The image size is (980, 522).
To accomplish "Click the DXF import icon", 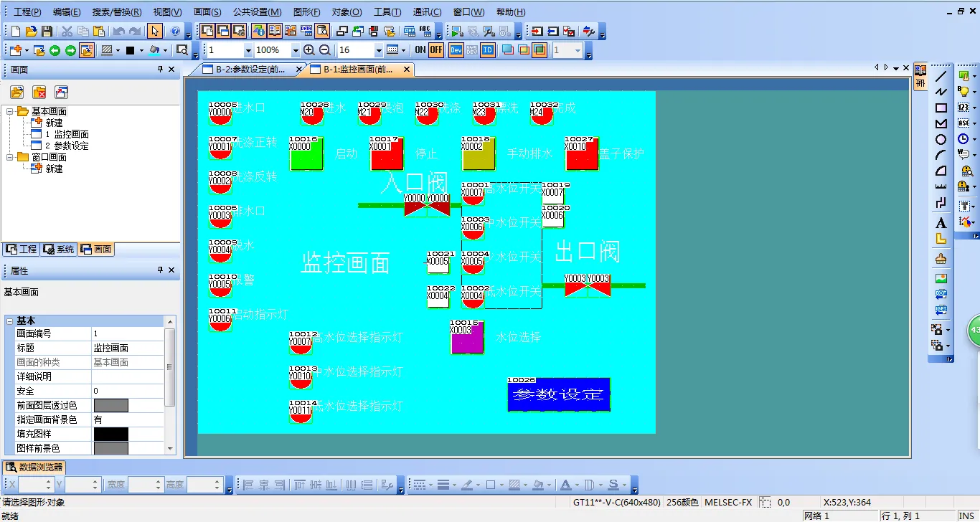I will [x=941, y=294].
